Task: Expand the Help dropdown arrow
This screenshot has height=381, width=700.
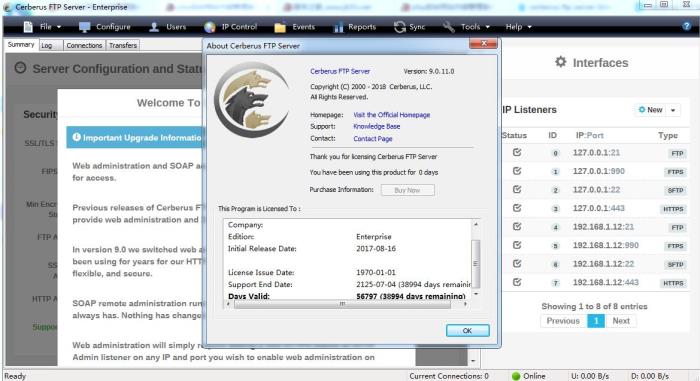Action: pyautogui.click(x=529, y=27)
